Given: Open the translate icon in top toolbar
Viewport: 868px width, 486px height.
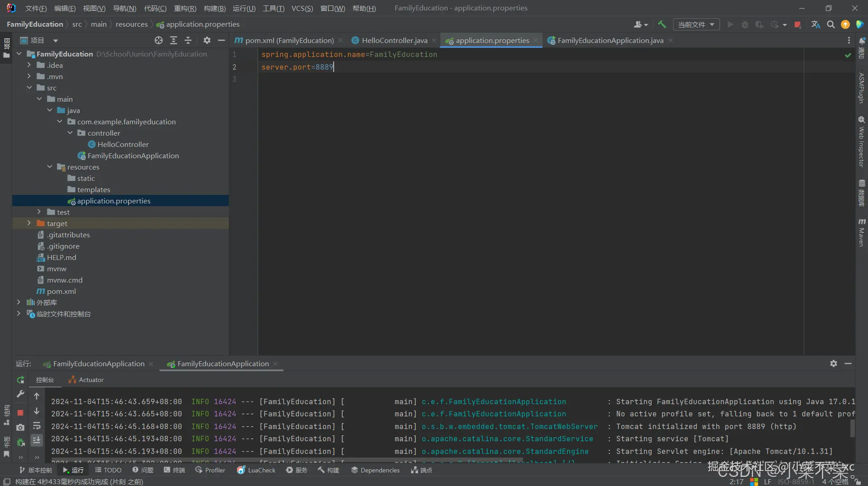Looking at the screenshot, I should 816,24.
